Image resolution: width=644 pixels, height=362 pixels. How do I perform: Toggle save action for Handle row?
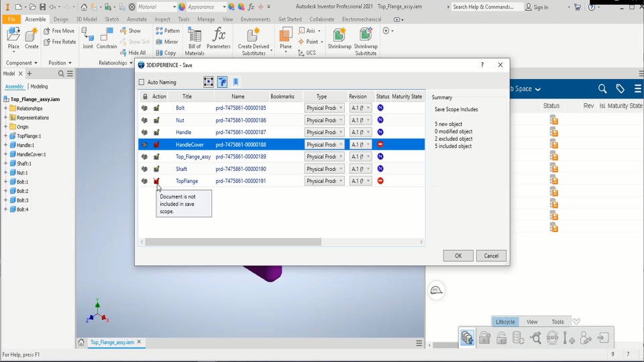tap(156, 132)
